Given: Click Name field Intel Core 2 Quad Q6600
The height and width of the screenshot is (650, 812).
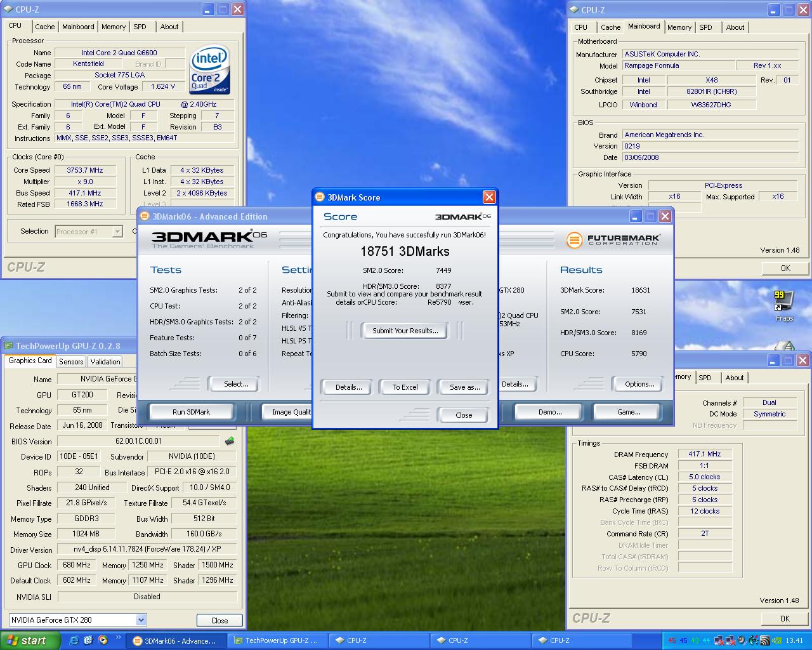Looking at the screenshot, I should 119,53.
